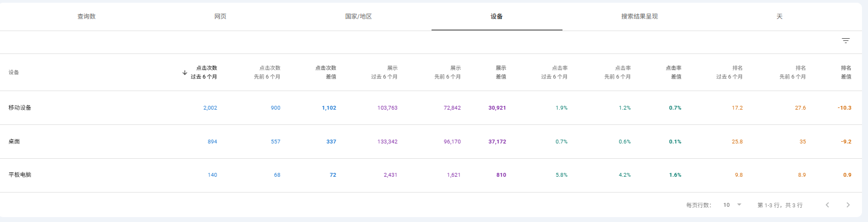Select the 平板电脑 row
Image resolution: width=868 pixels, height=222 pixels.
click(x=430, y=175)
